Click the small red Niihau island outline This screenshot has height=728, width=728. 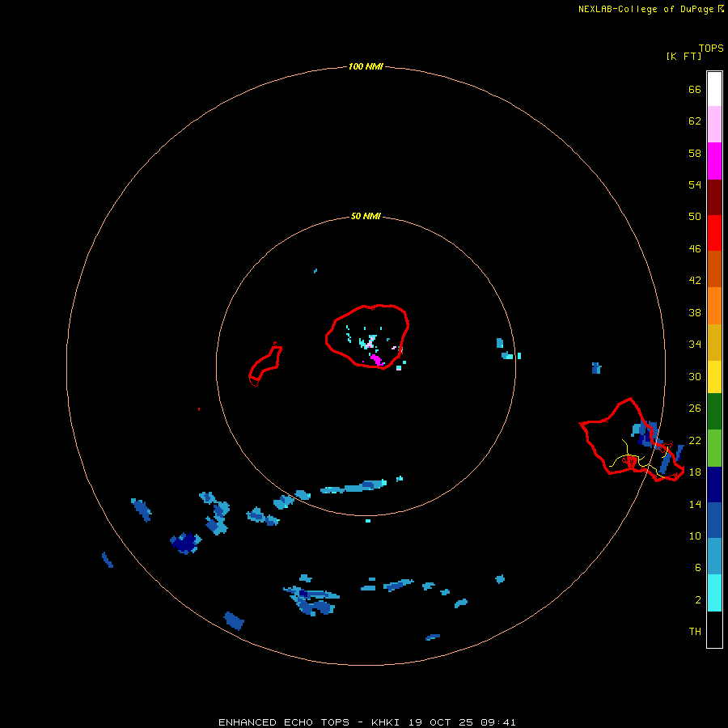click(x=265, y=365)
